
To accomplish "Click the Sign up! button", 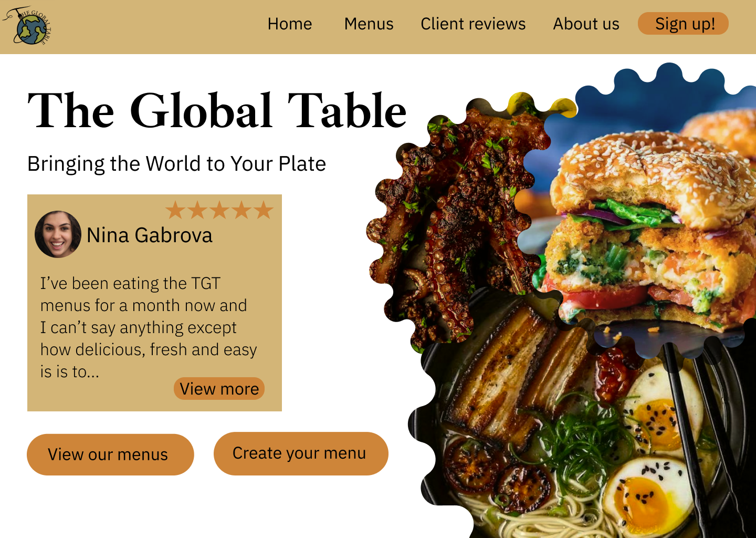I will point(683,24).
